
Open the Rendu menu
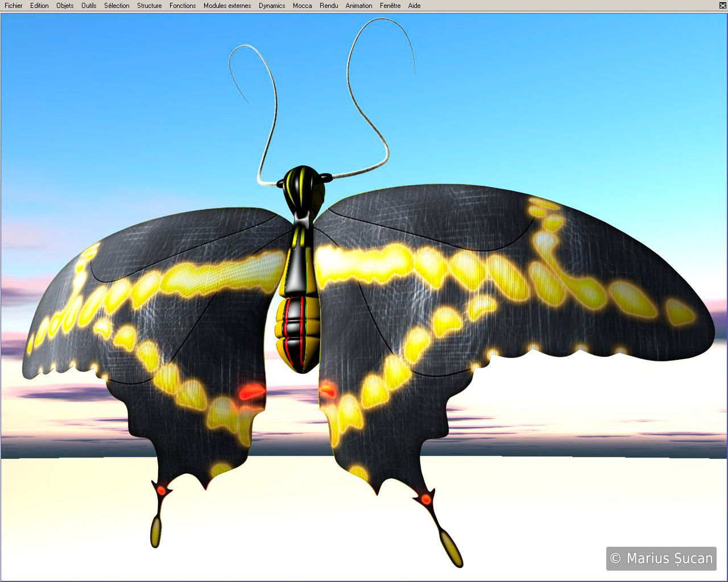point(329,6)
